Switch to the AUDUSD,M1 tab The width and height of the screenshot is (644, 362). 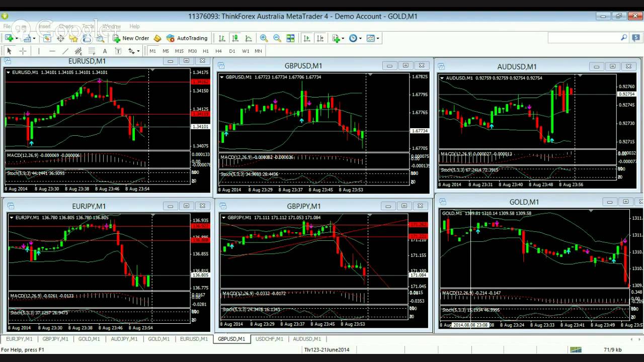(307, 339)
